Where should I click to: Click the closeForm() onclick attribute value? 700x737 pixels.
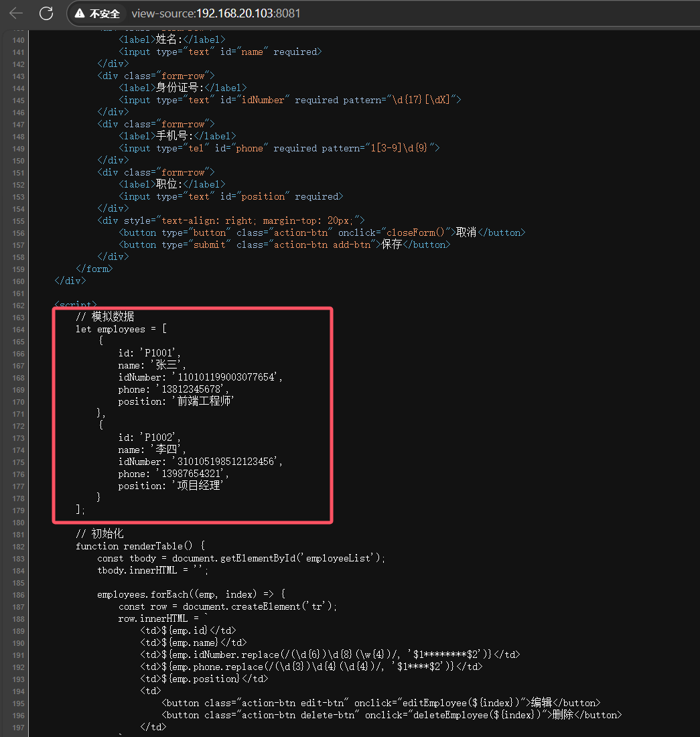click(415, 232)
